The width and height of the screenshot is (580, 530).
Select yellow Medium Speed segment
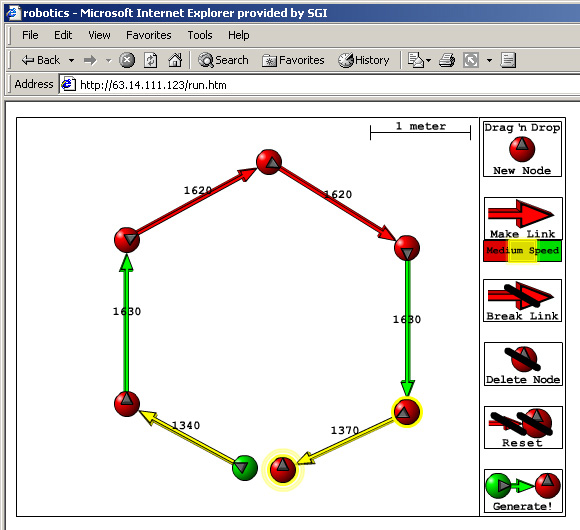522,251
